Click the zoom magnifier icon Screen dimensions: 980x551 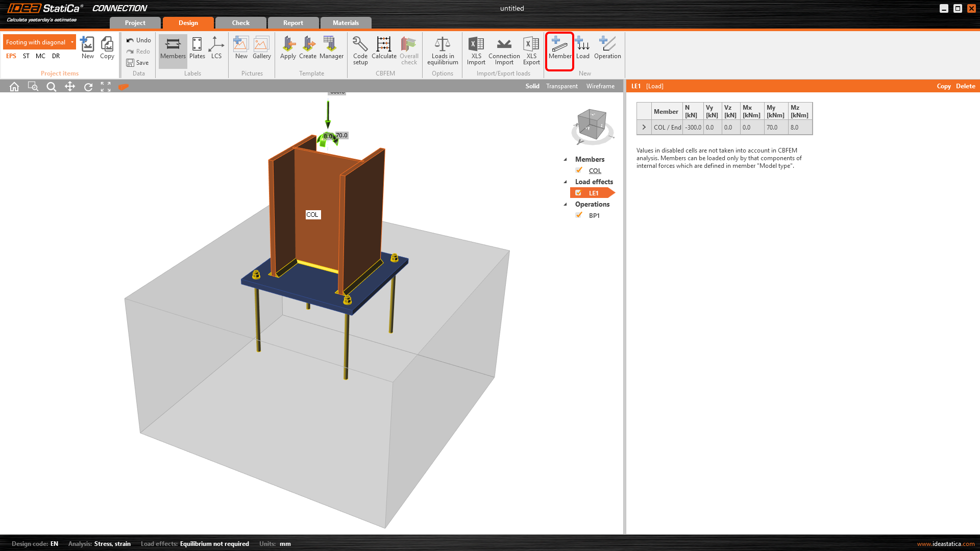[51, 87]
